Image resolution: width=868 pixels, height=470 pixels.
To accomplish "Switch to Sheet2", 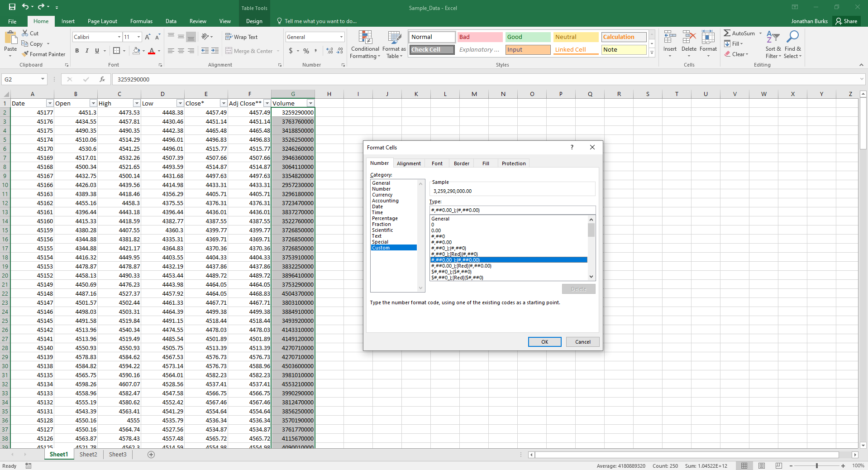I will (88, 454).
